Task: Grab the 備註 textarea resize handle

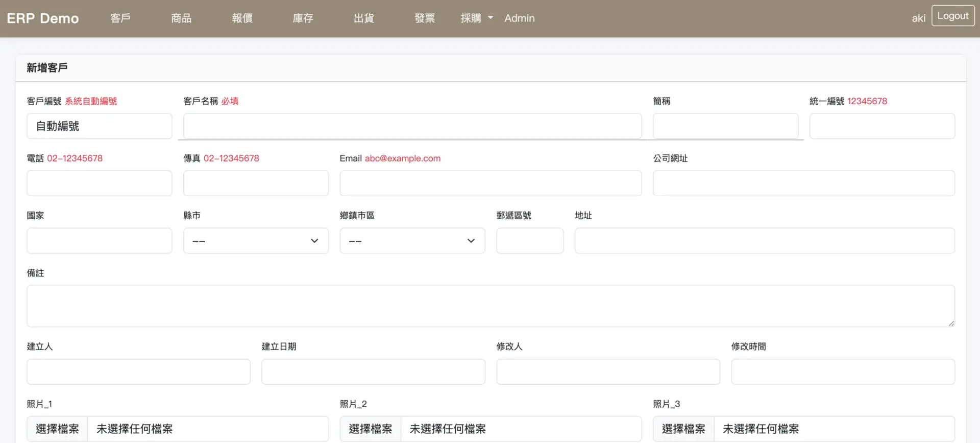Action: [x=951, y=323]
